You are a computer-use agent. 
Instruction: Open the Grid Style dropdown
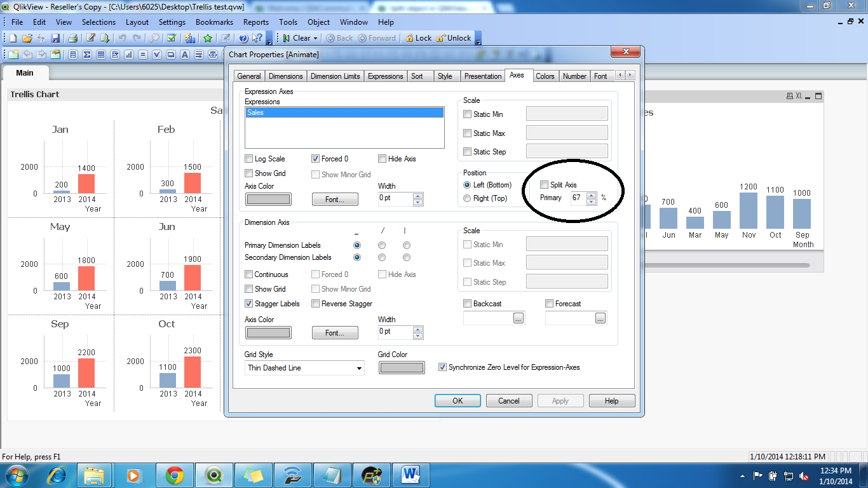coord(359,368)
